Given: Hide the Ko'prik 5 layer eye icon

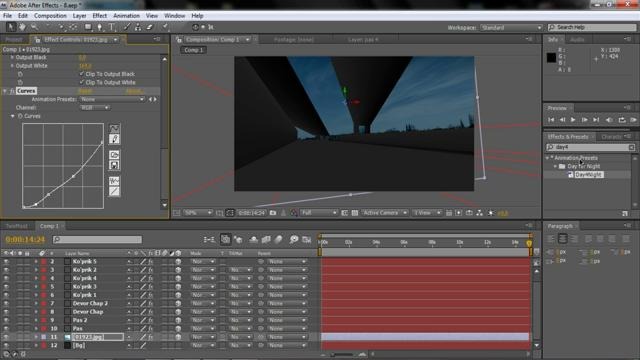Looking at the screenshot, I should (x=6, y=261).
